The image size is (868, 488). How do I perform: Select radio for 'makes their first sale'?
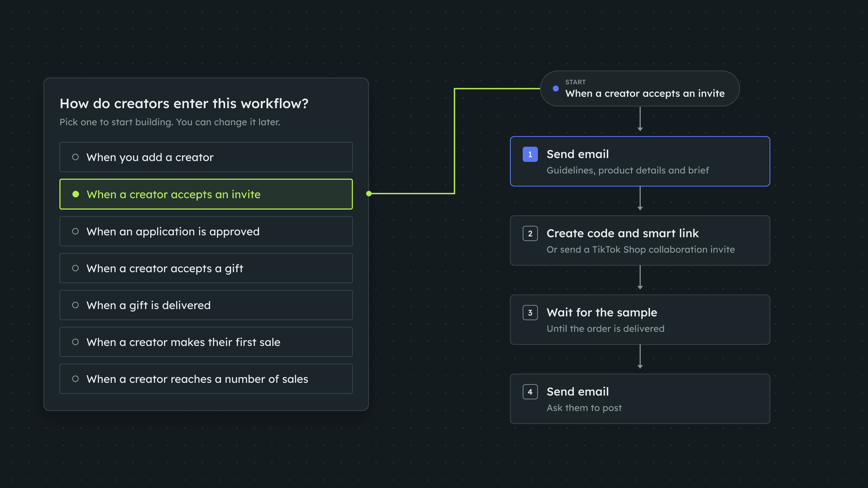(x=75, y=342)
